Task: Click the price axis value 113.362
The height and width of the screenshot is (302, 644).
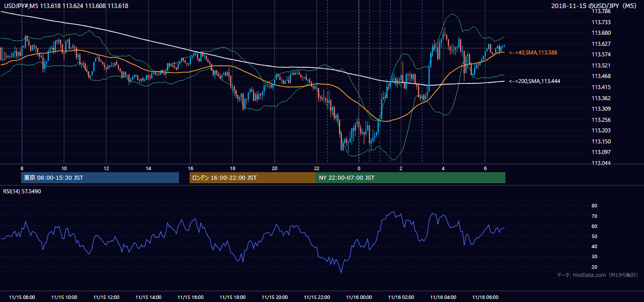Action: tap(601, 98)
